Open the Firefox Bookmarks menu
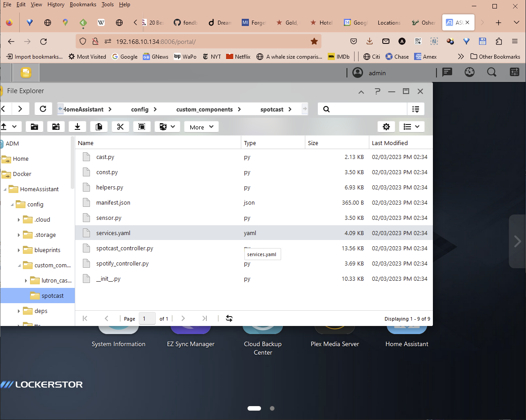 tap(83, 4)
